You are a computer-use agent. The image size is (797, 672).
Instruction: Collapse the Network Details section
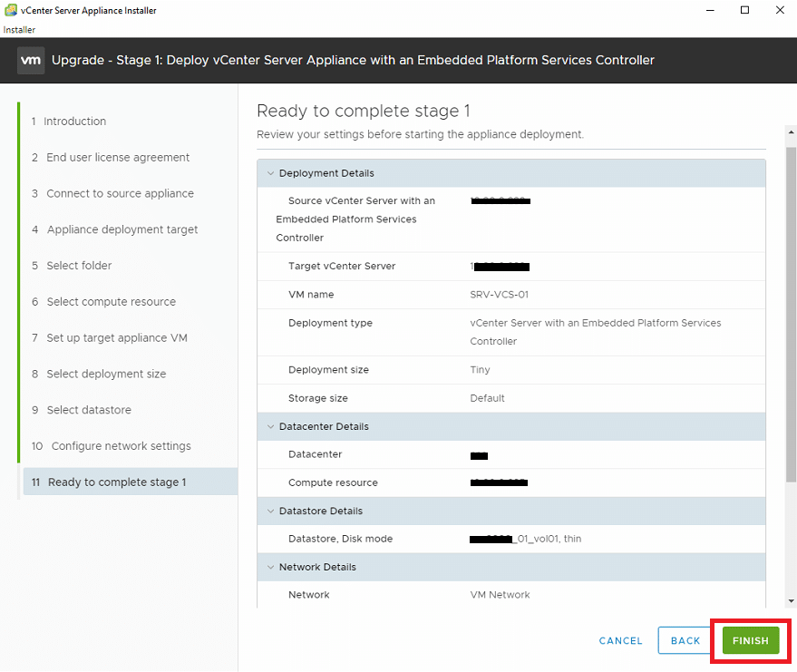(270, 567)
